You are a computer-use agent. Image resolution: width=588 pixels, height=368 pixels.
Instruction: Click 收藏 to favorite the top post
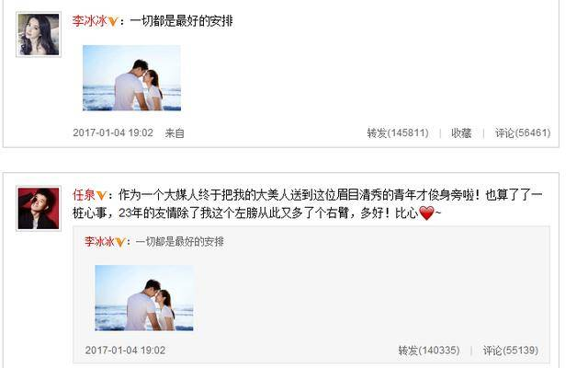[461, 132]
